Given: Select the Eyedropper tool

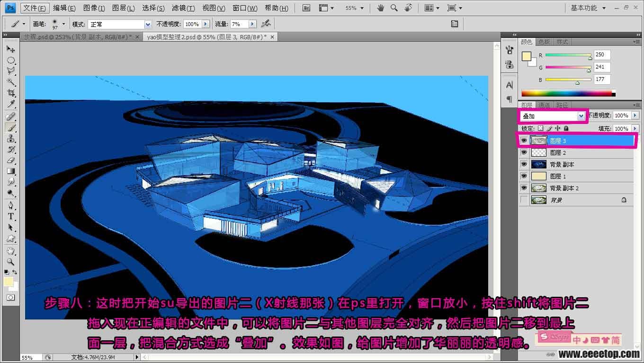Looking at the screenshot, I should [x=11, y=104].
